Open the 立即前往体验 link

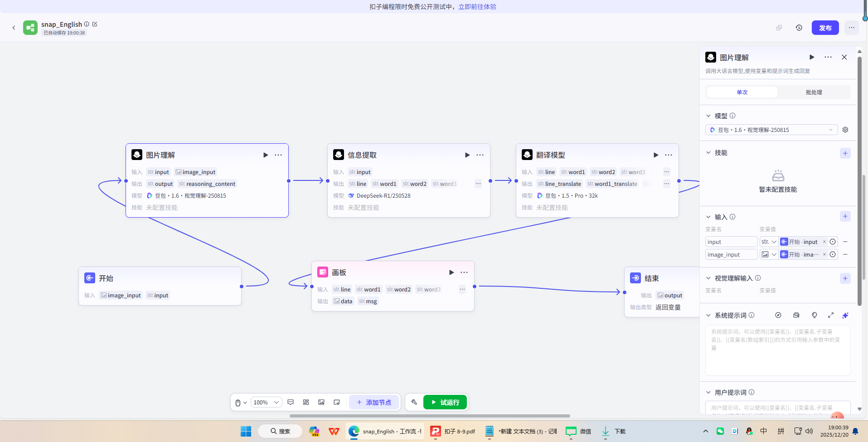point(477,7)
